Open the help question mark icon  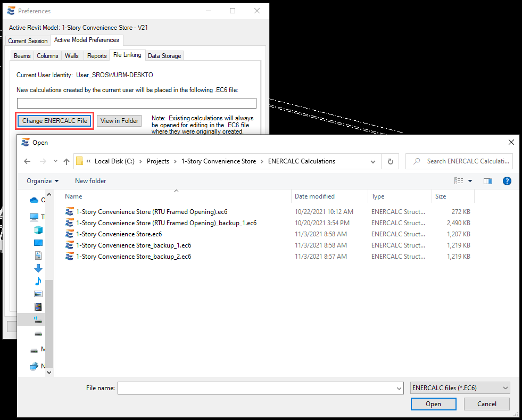click(507, 181)
